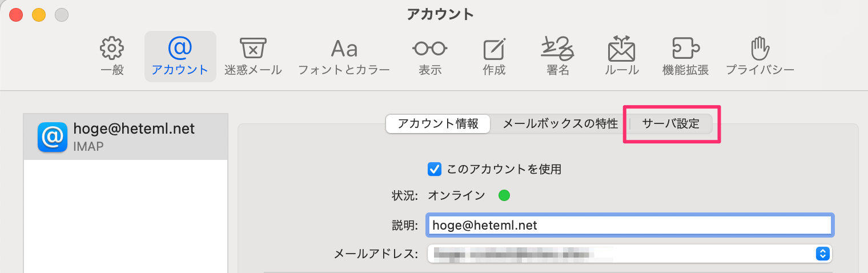This screenshot has height=273, width=868.
Task: Open the ルール envelope rules icon
Action: (x=622, y=57)
